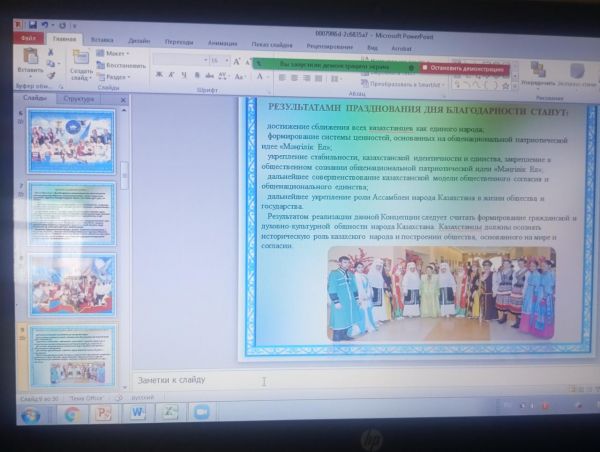Select the first slide thumbnail in the panel
Screen dimensions: 600x452
point(70,140)
